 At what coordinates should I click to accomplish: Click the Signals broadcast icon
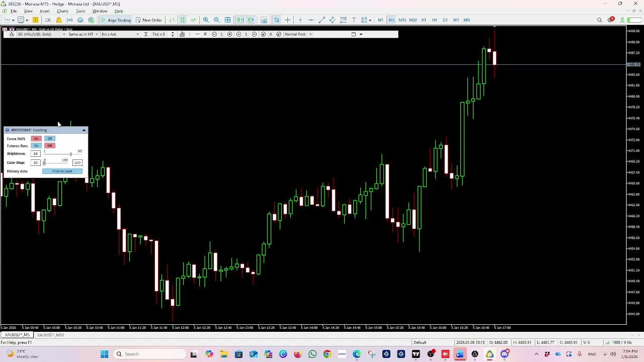[69, 20]
